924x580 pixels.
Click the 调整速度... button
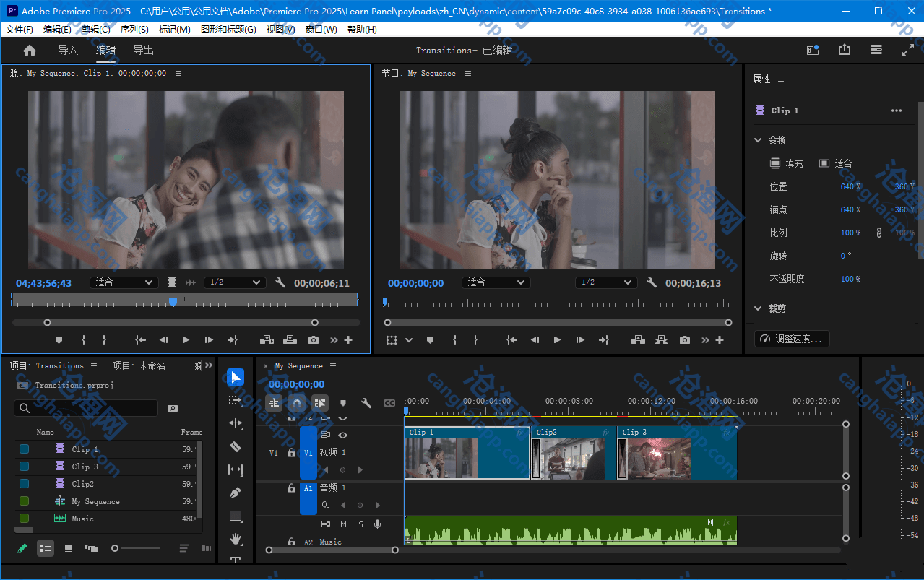point(793,339)
